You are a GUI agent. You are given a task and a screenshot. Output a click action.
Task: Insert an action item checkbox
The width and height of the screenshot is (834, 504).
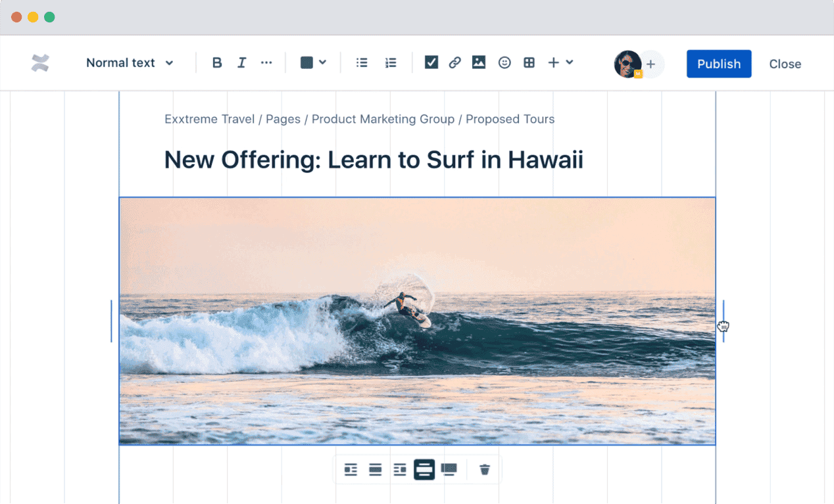tap(431, 63)
